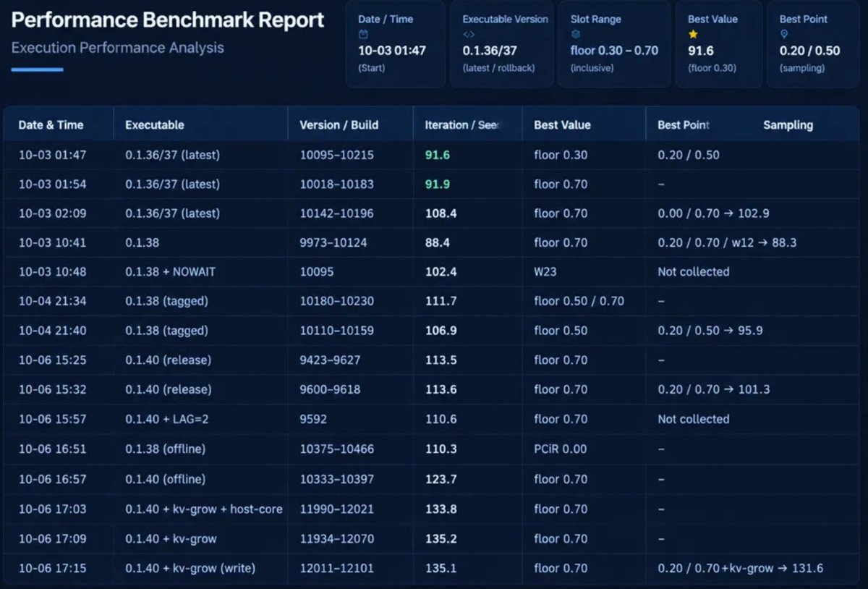This screenshot has width=868, height=589.
Task: Click the code brackets icon under Executable Version
Action: coord(468,34)
